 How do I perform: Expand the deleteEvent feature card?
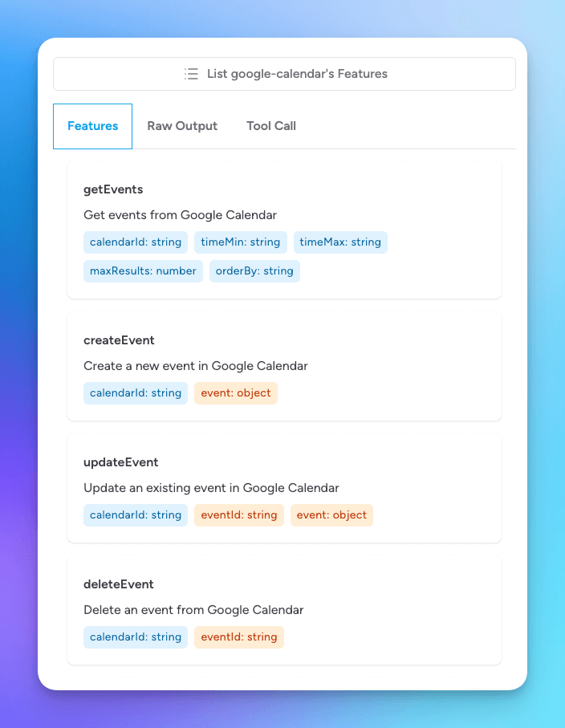tap(284, 610)
